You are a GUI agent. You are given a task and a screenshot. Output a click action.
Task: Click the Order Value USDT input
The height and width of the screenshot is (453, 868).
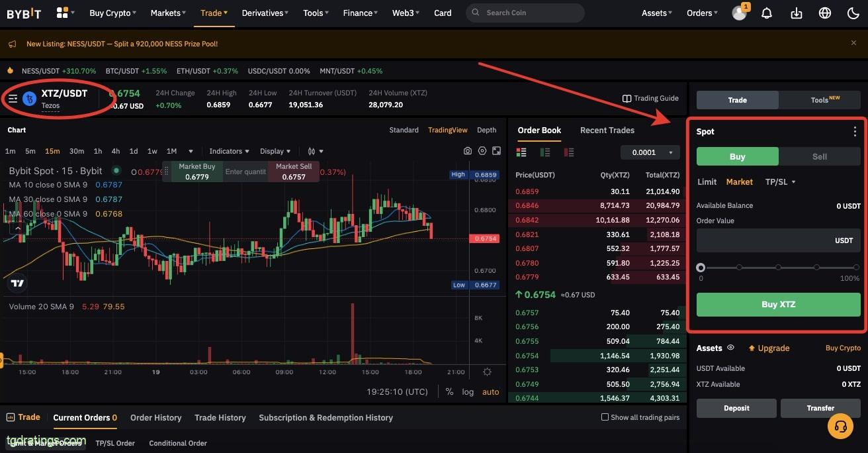[x=779, y=240]
